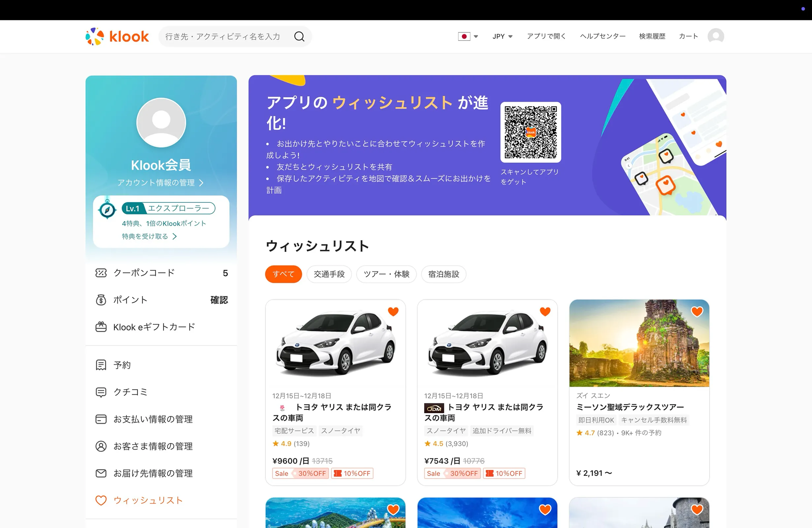This screenshot has height=528, width=812.
Task: Open 予約 in the sidebar menu
Action: (x=161, y=365)
